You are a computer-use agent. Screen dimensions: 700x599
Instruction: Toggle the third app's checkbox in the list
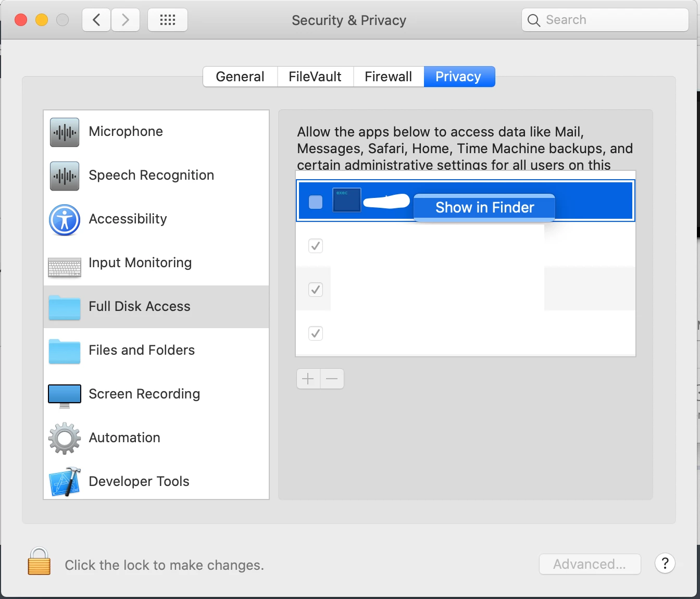pos(316,290)
